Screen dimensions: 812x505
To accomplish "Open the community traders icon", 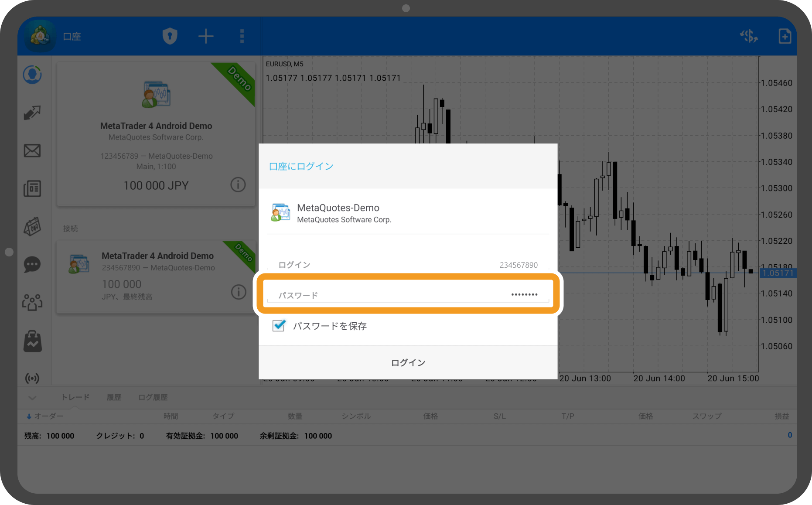I will pyautogui.click(x=32, y=302).
